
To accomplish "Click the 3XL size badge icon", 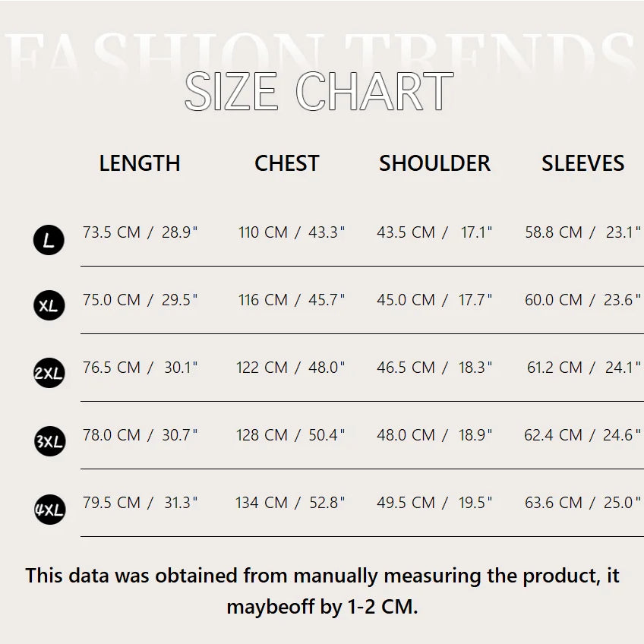I will (49, 441).
